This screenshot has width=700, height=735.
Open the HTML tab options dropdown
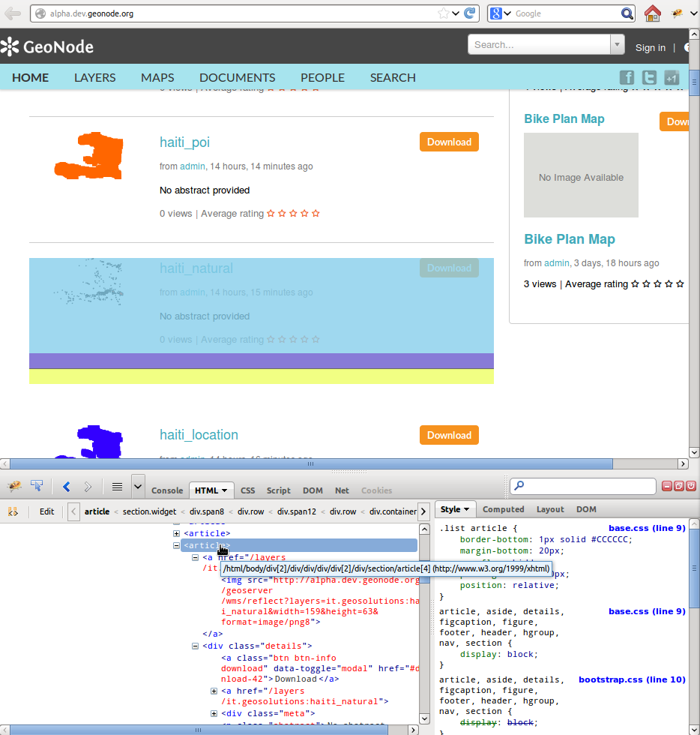click(x=224, y=490)
